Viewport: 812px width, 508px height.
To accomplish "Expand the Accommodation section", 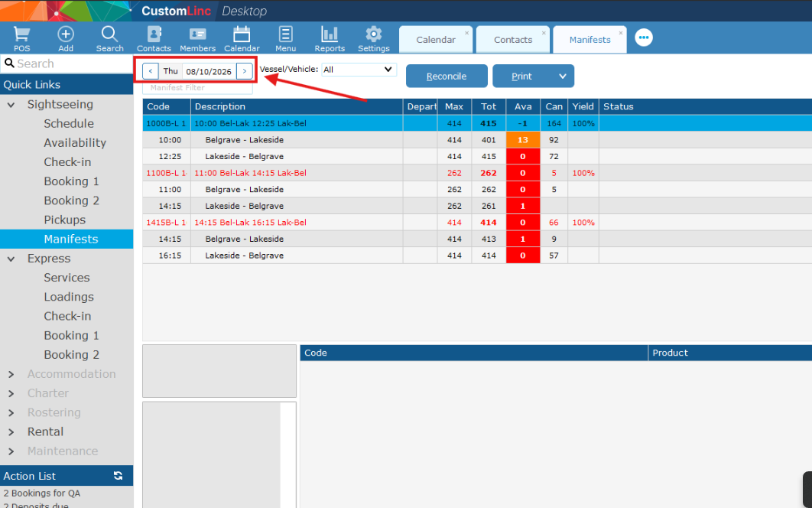I will click(11, 374).
